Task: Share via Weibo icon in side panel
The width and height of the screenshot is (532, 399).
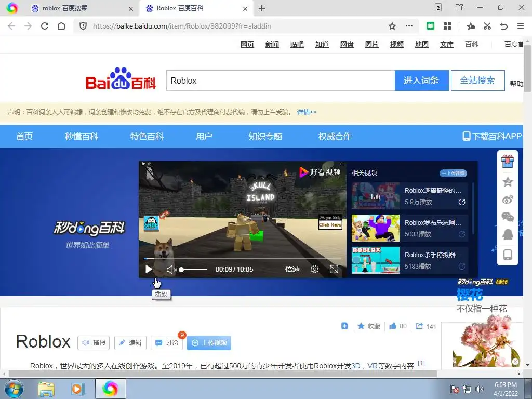Action: click(508, 199)
